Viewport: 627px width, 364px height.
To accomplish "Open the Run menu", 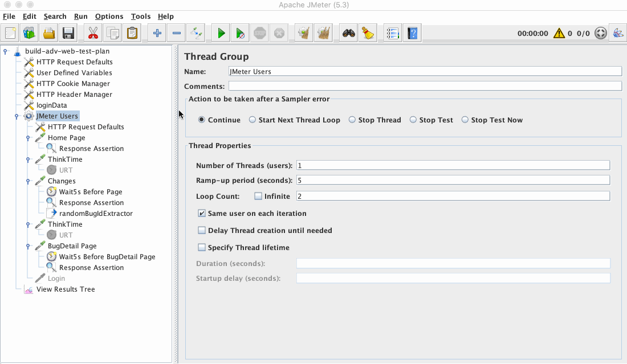I will point(80,17).
